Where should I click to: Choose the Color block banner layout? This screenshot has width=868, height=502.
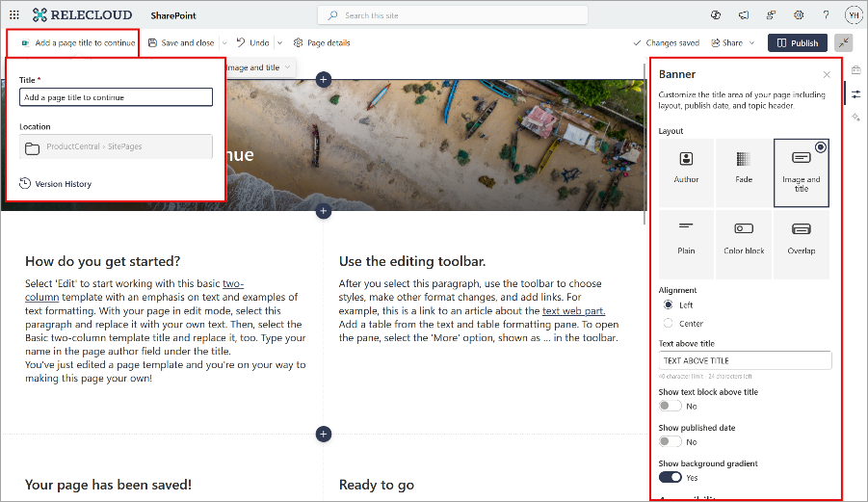tap(743, 244)
